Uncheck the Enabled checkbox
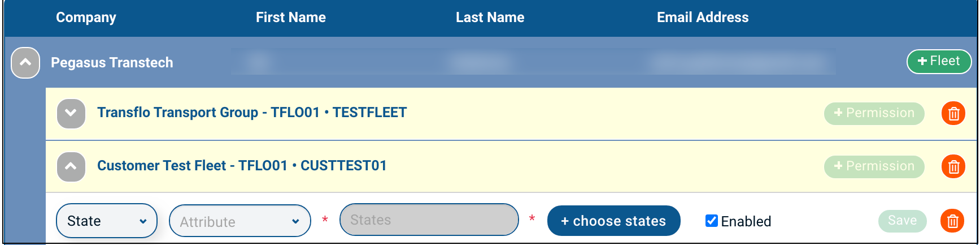This screenshot has width=980, height=245. point(712,221)
